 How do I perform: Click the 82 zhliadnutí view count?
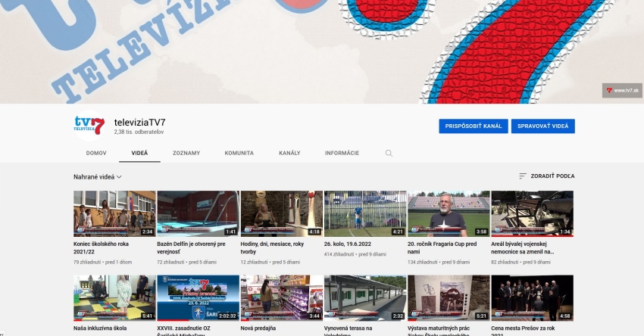505,262
